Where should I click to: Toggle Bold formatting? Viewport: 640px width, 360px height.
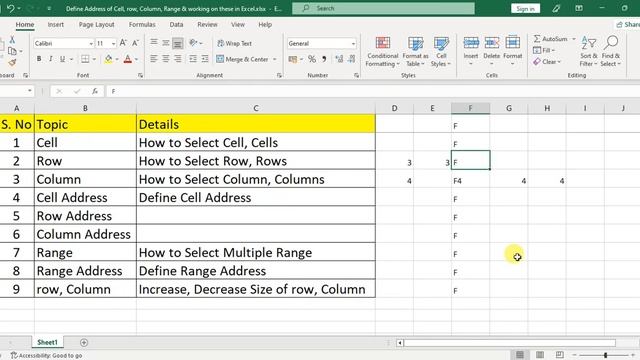[x=39, y=59]
